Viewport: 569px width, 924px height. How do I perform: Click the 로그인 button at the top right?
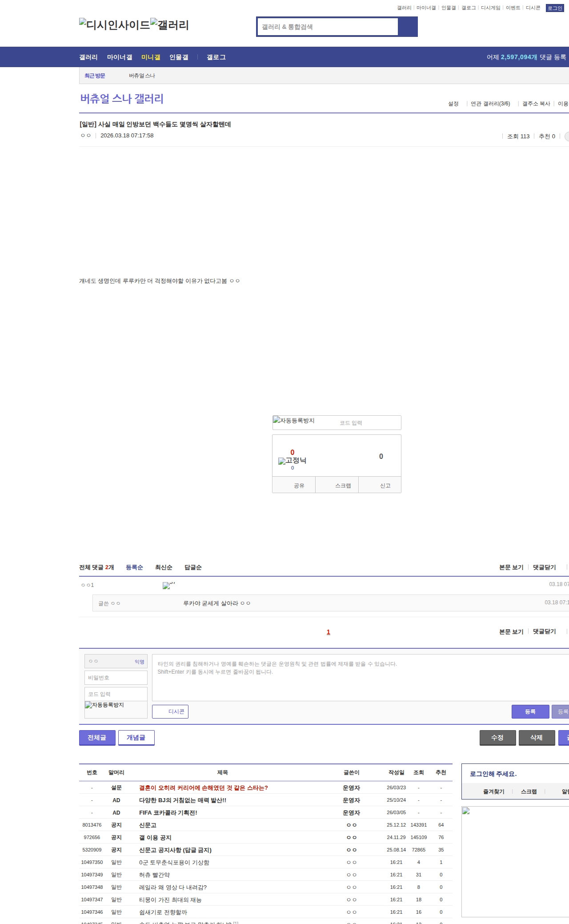[x=555, y=8]
